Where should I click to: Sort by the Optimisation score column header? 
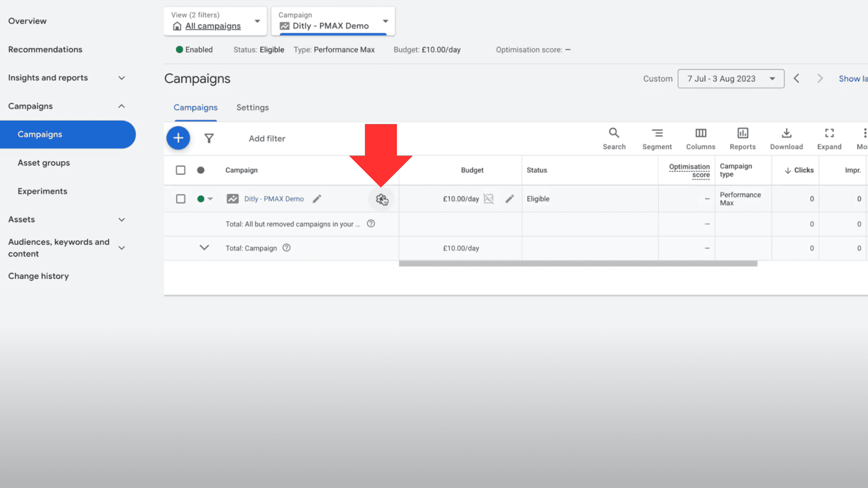click(x=689, y=171)
